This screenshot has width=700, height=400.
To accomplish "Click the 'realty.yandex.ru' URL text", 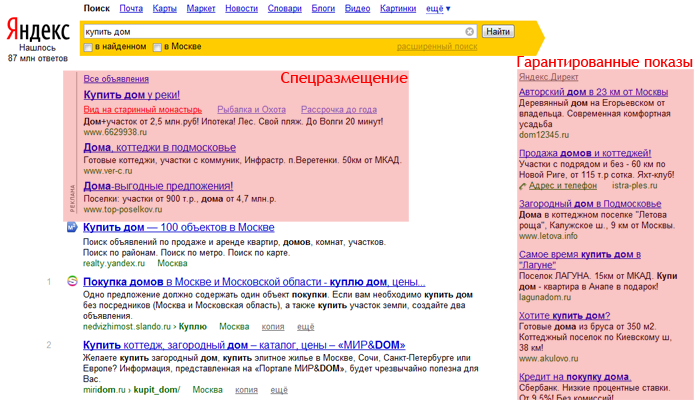I will [114, 263].
